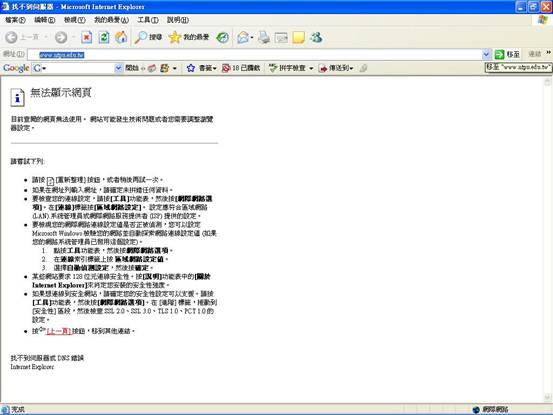Go to the Home page icon
The image size is (553, 415).
(x=121, y=37)
